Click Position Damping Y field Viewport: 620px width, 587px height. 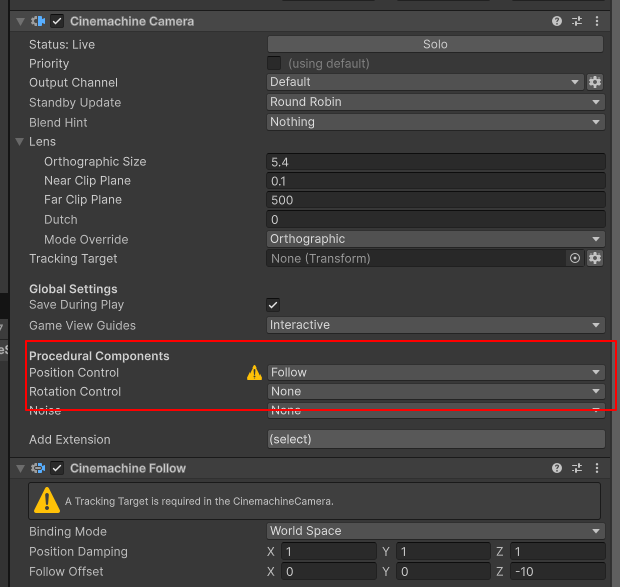pyautogui.click(x=443, y=551)
